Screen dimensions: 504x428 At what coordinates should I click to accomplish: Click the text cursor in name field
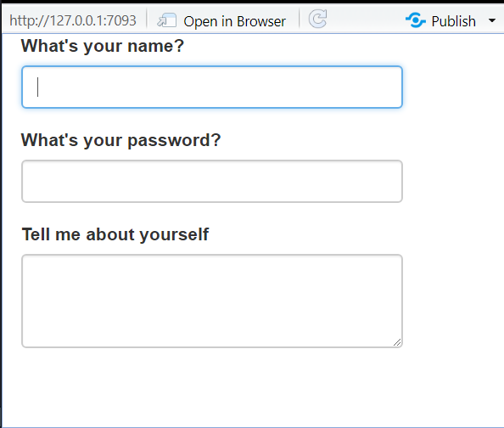click(x=38, y=87)
